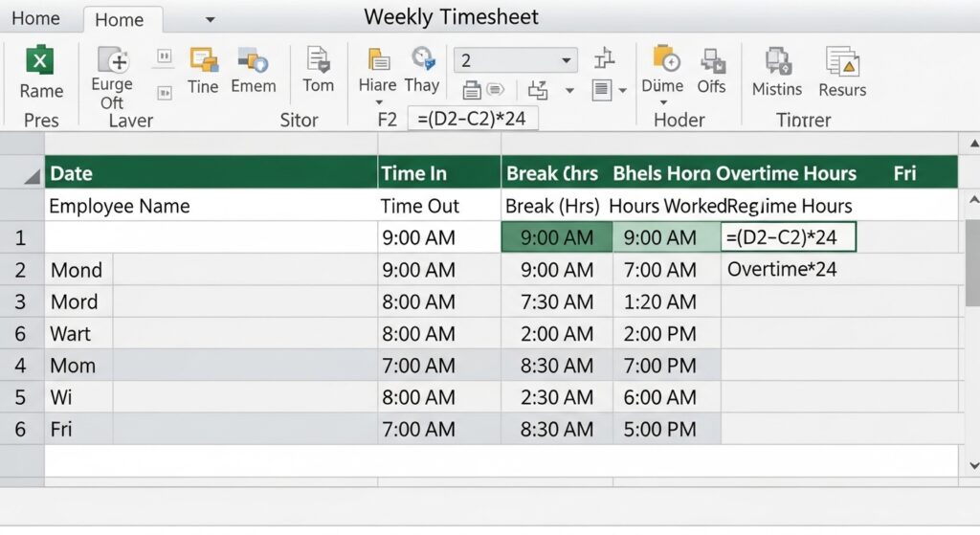This screenshot has width=980, height=535.
Task: Click the small icon right of the printer
Action: coord(496,89)
